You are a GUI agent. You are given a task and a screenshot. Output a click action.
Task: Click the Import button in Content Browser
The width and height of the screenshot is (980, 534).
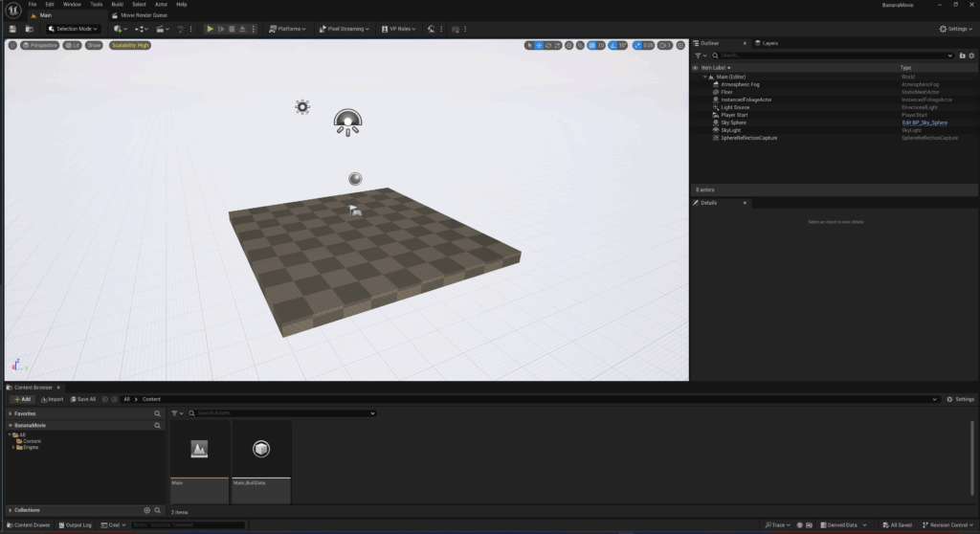pyautogui.click(x=51, y=399)
